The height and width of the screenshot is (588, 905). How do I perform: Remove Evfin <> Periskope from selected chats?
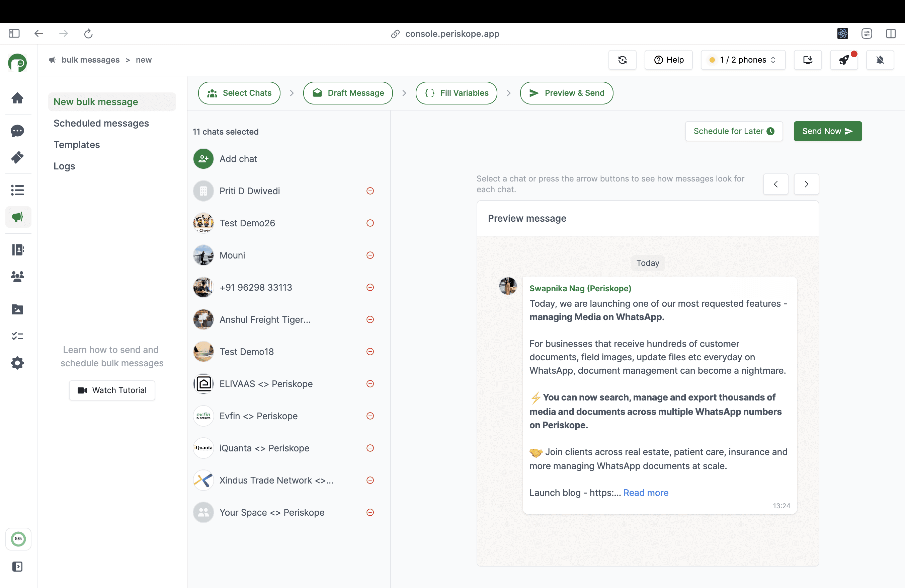click(370, 416)
